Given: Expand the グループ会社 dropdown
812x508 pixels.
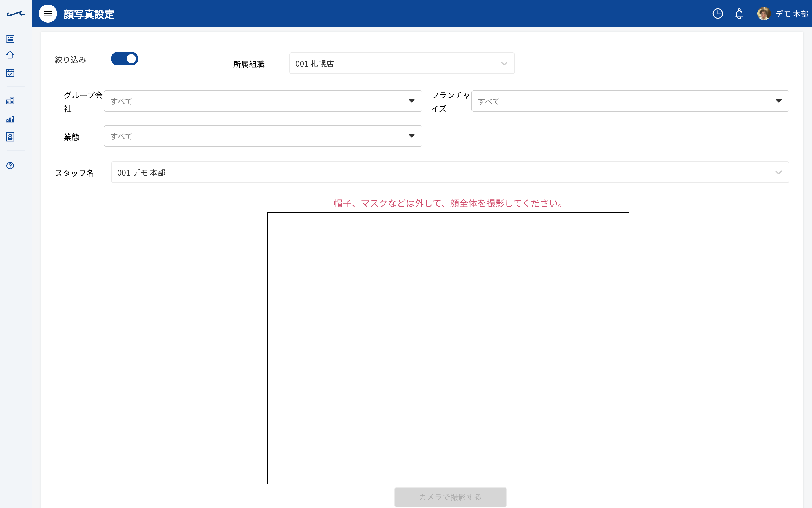Looking at the screenshot, I should 263,101.
